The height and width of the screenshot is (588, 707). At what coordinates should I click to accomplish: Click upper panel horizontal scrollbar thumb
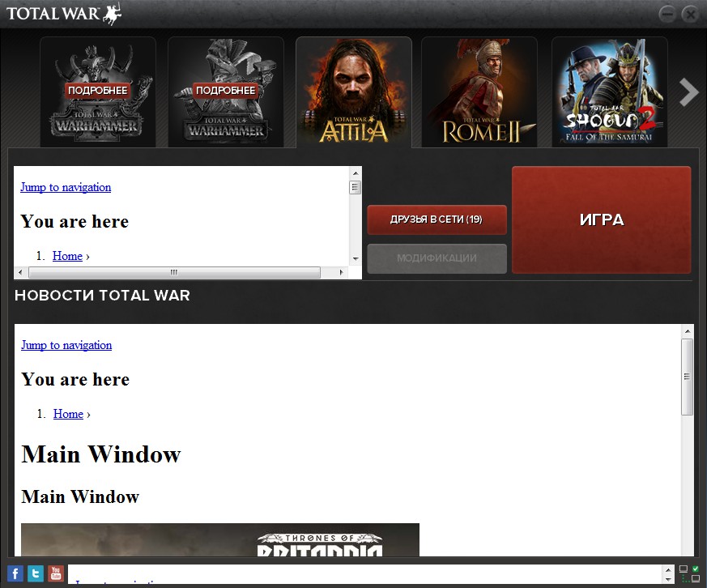[174, 272]
